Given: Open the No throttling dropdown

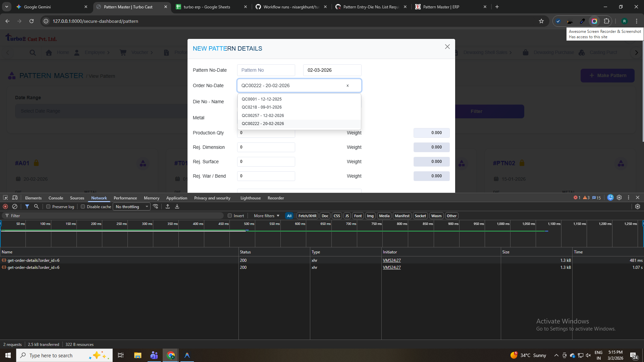Looking at the screenshot, I should (131, 207).
